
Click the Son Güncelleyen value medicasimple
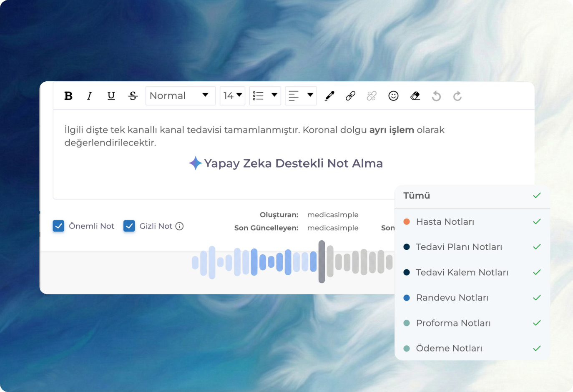click(x=333, y=228)
